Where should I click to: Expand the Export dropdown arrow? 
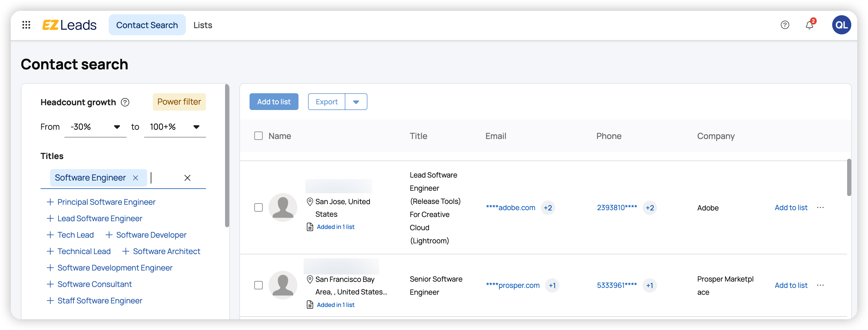[x=356, y=102]
